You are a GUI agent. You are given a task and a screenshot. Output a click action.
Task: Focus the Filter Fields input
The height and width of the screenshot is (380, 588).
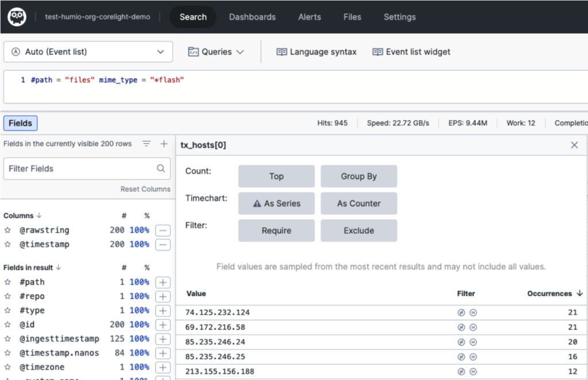pyautogui.click(x=87, y=169)
